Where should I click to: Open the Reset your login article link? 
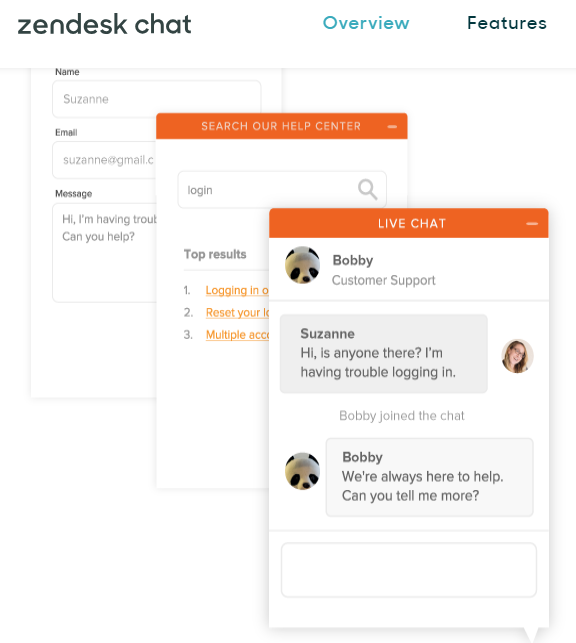point(237,312)
